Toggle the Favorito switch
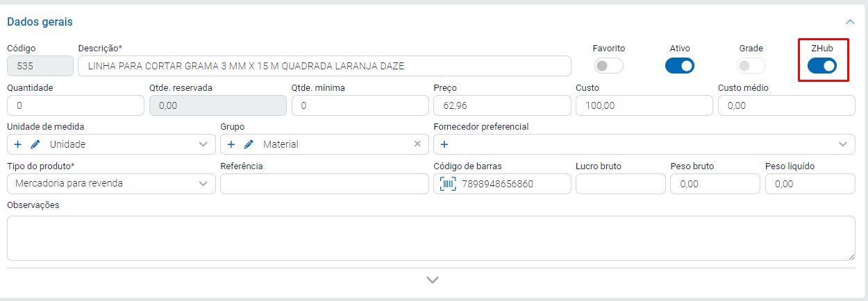The width and height of the screenshot is (868, 301). 609,66
